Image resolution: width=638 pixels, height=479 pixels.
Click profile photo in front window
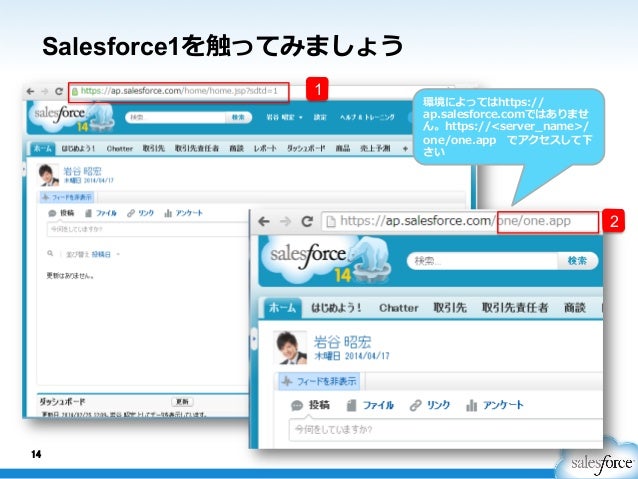pos(290,348)
